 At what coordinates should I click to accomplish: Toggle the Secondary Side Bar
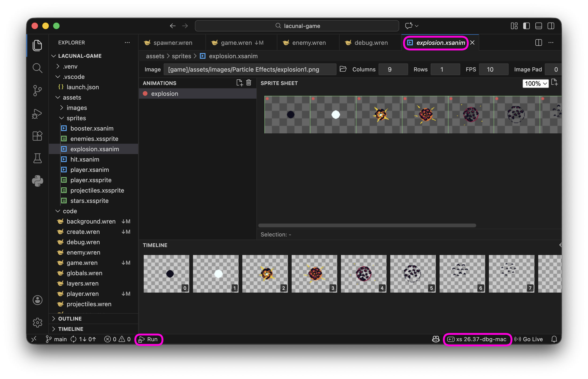pyautogui.click(x=551, y=26)
